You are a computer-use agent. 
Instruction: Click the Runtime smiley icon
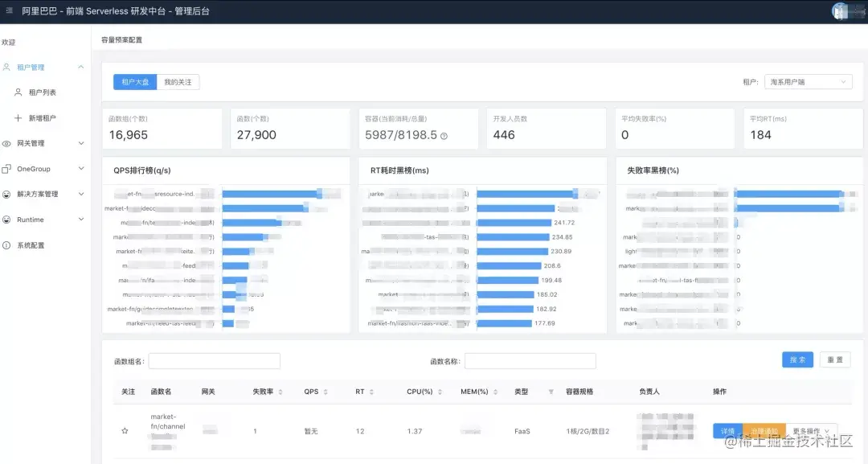[6, 220]
